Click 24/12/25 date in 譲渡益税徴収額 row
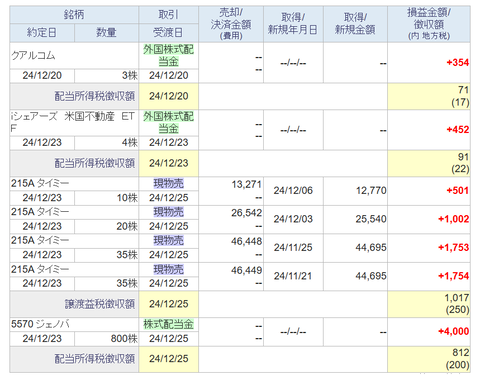 (x=168, y=304)
